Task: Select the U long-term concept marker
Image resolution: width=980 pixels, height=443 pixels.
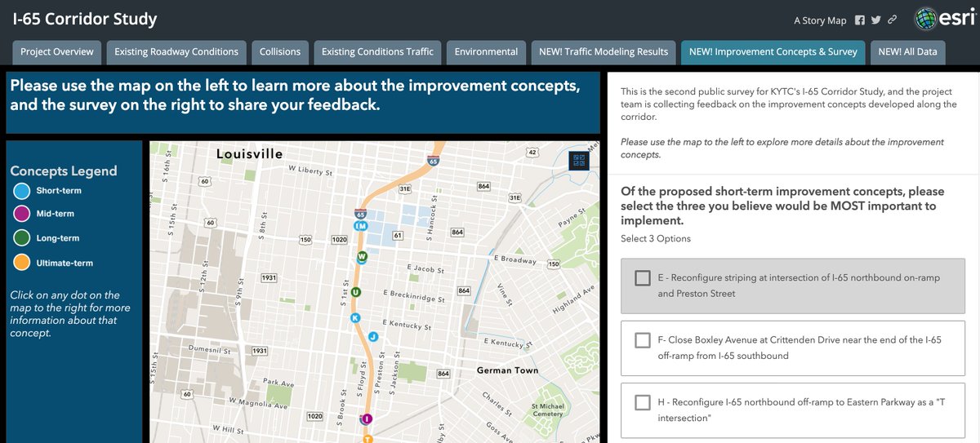Action: pos(356,290)
